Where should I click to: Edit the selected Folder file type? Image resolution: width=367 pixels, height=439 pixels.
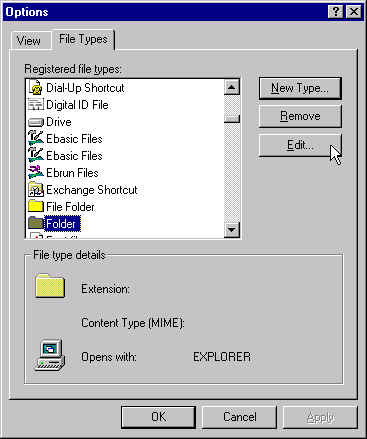point(300,145)
